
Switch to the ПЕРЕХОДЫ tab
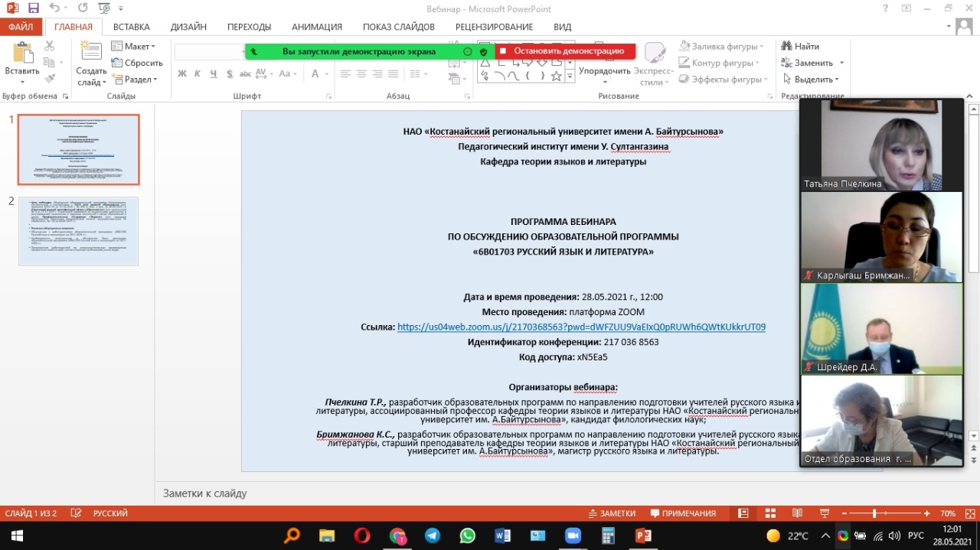(250, 27)
